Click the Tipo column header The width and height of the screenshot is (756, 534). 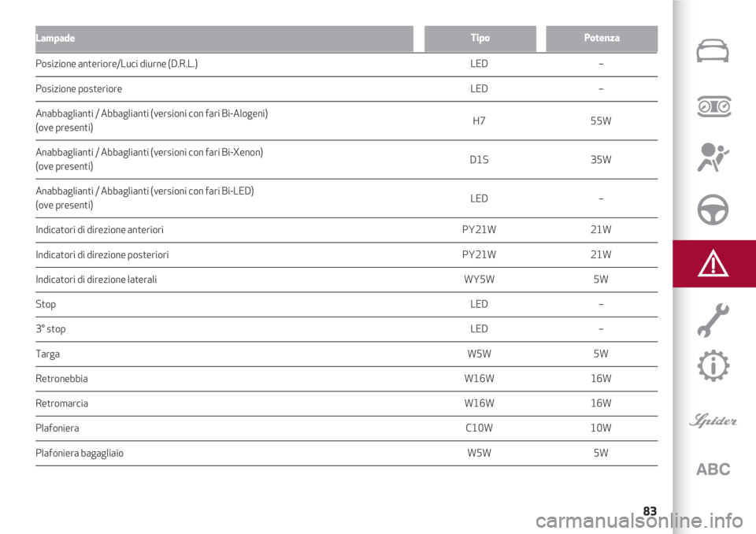click(480, 38)
